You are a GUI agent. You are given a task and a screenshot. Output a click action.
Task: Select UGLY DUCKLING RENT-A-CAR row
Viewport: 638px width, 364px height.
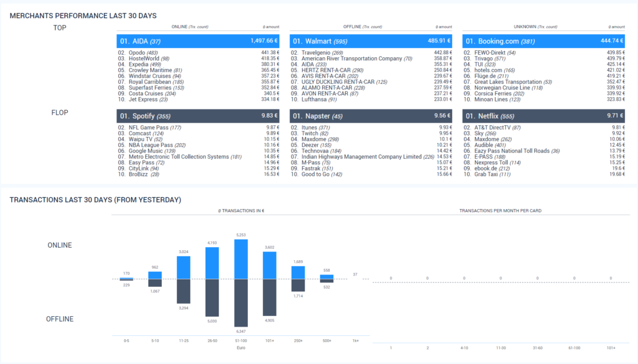(x=371, y=82)
